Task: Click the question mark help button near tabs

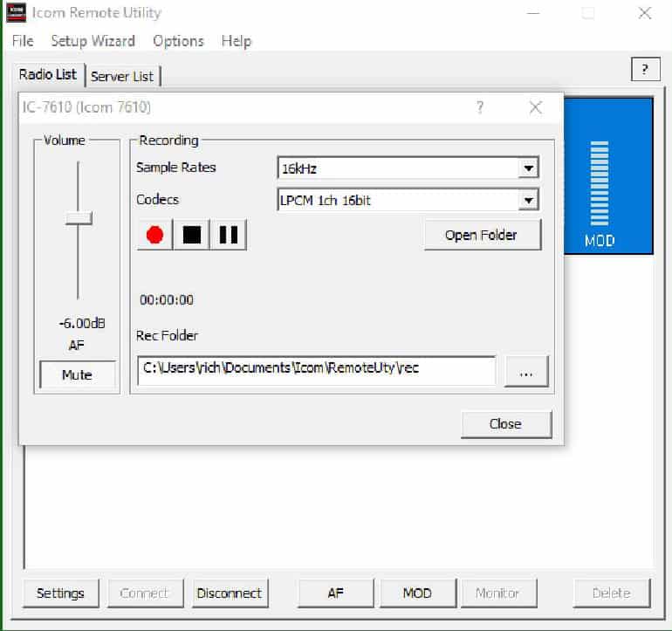Action: coord(644,70)
